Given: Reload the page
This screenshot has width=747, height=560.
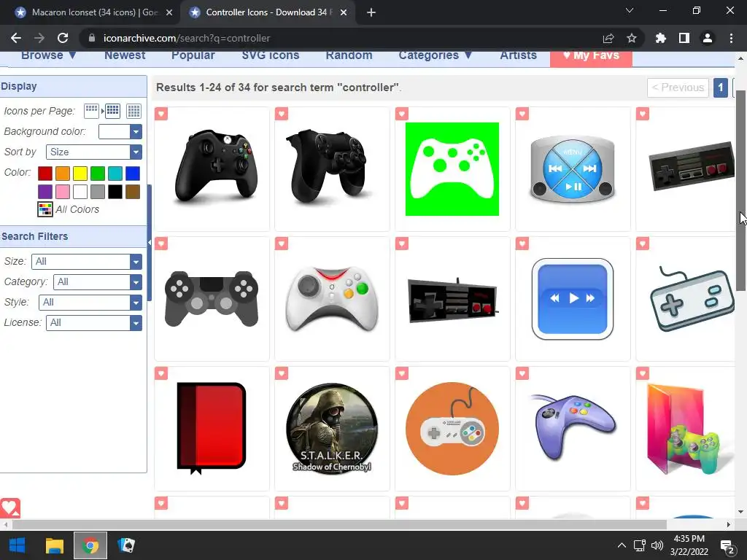Looking at the screenshot, I should 63,38.
